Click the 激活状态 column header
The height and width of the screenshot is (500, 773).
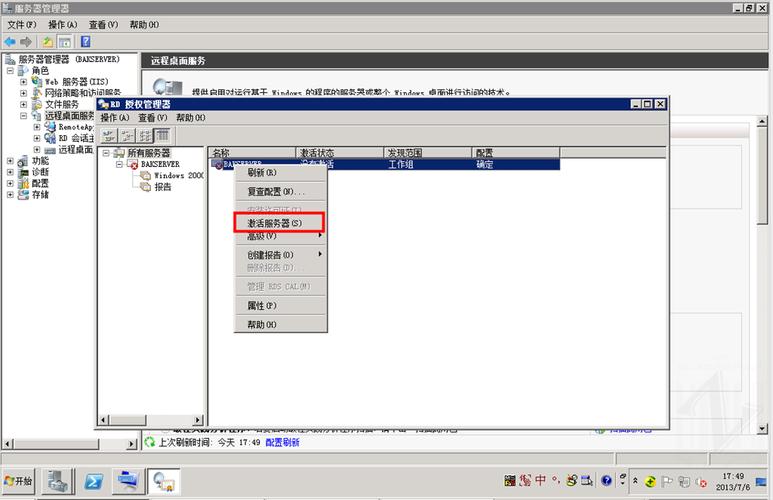coord(339,153)
